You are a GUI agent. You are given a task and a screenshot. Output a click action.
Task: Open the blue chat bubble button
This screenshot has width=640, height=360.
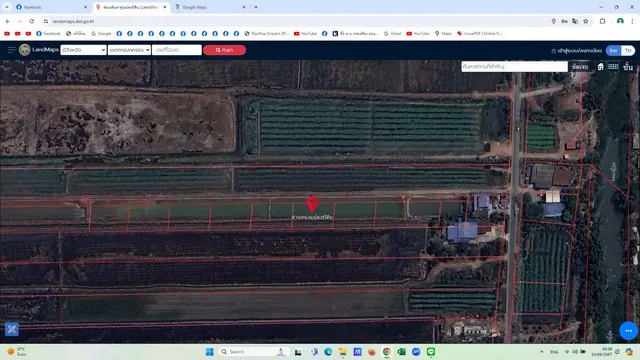click(628, 331)
